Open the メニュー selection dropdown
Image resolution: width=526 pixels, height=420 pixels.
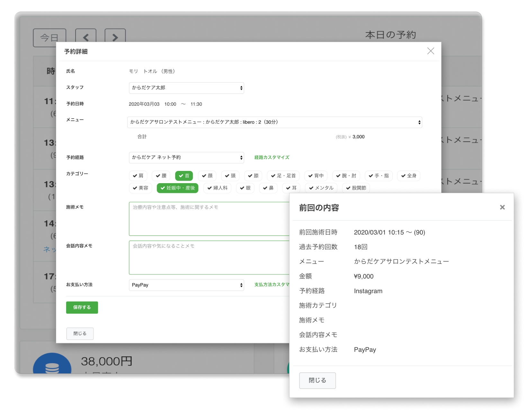click(x=275, y=122)
